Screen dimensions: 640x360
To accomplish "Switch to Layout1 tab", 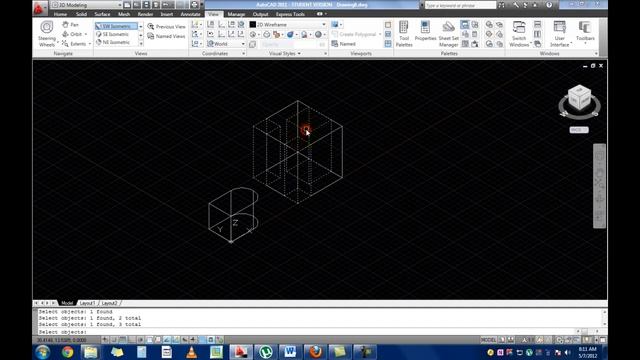I will (x=87, y=303).
